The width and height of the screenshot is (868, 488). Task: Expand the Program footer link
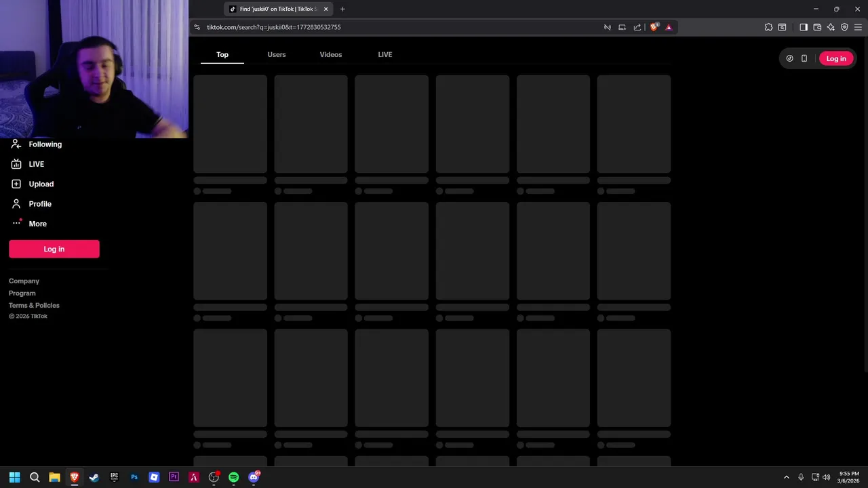22,293
